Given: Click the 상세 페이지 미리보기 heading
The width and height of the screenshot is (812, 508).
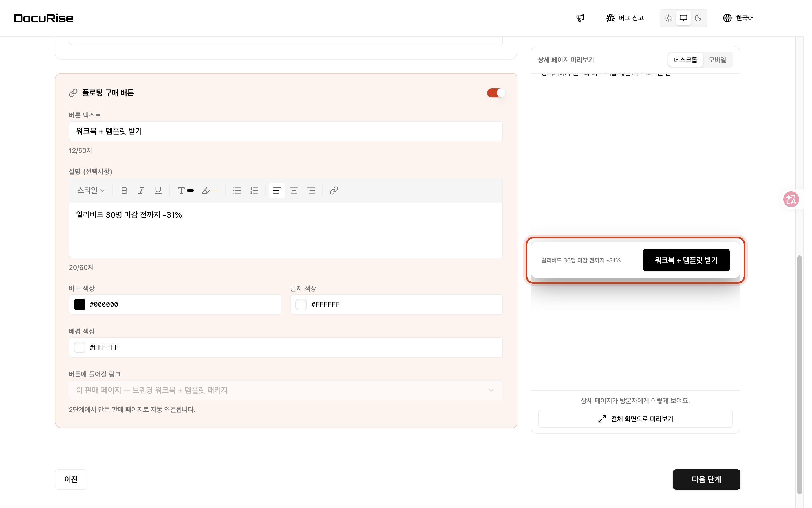Looking at the screenshot, I should 566,60.
